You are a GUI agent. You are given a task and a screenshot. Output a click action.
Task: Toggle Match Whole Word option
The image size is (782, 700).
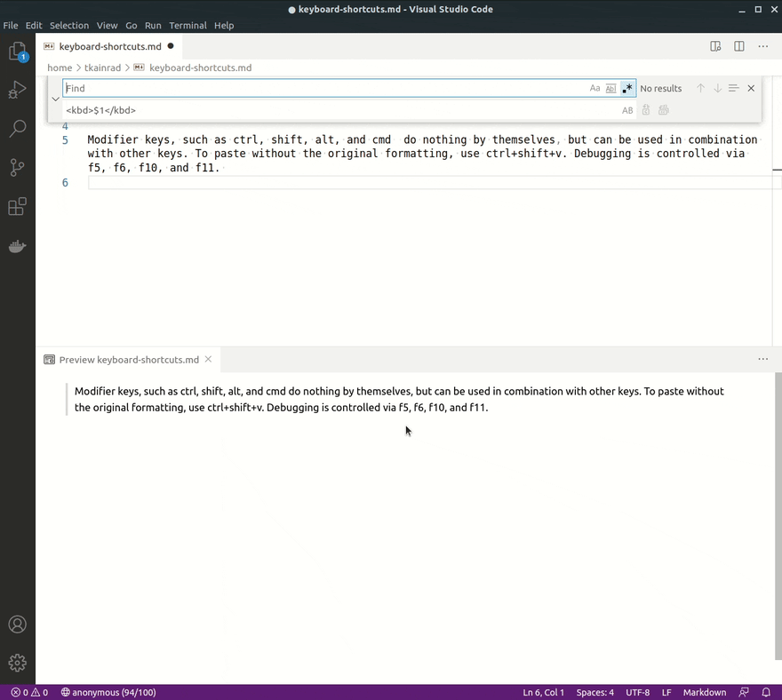611,88
